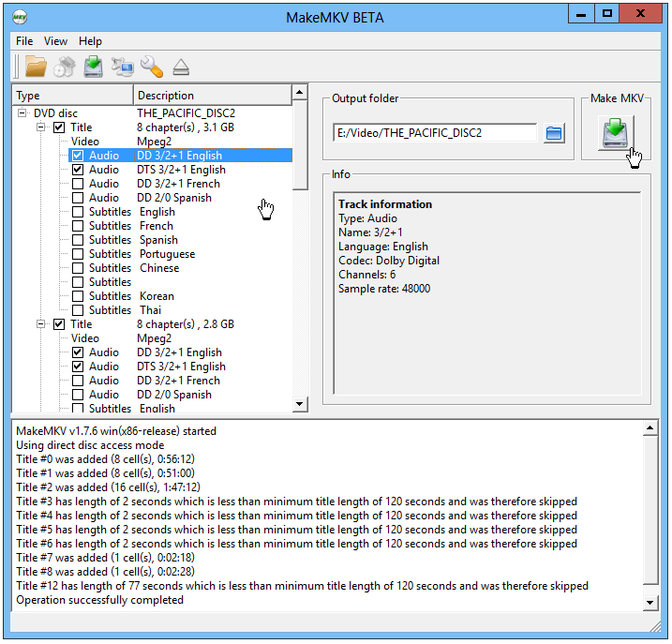The width and height of the screenshot is (672, 644).
Task: Open files using the folder toolbar icon
Action: pos(36,67)
